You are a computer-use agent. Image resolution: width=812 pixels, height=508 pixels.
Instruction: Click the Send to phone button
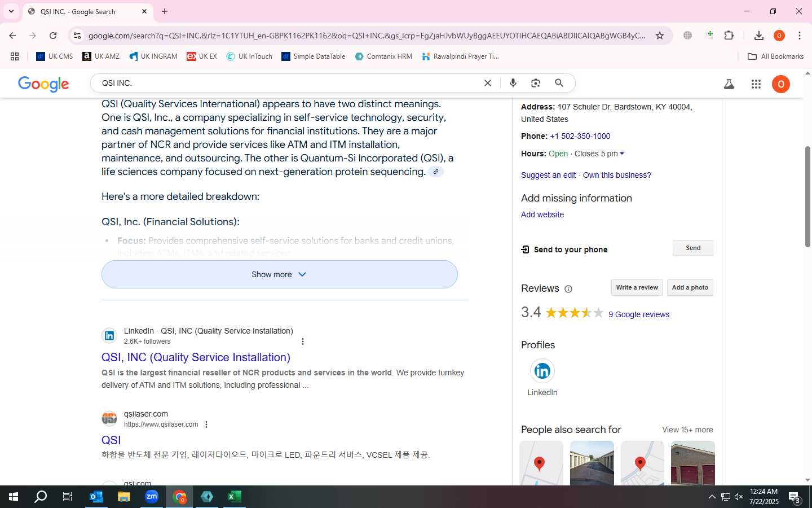point(692,248)
